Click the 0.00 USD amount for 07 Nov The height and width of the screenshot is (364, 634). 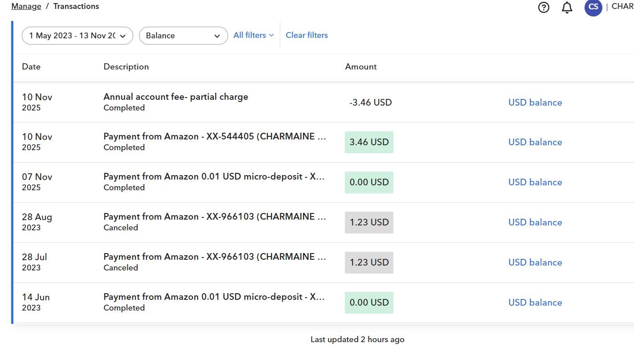[369, 182]
